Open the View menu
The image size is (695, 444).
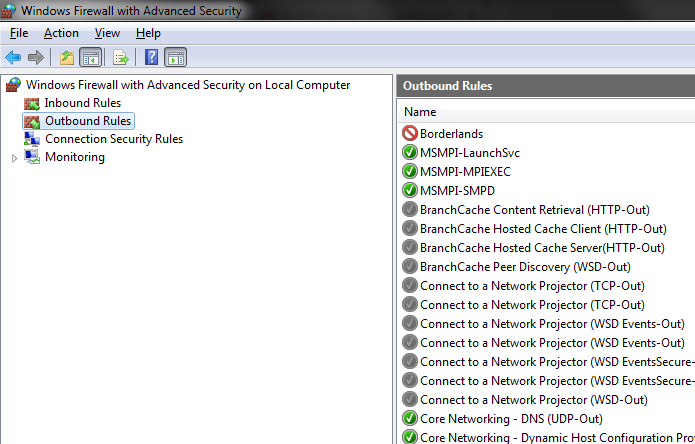click(x=107, y=33)
